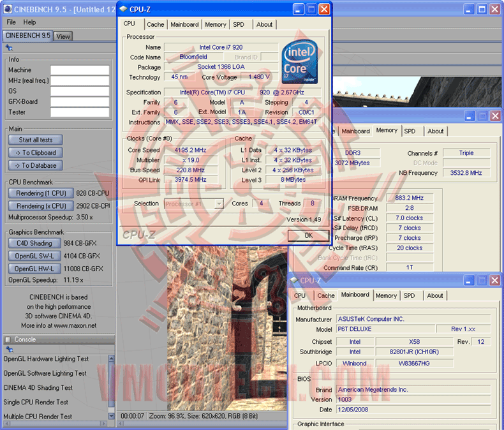Click the BIOS date 12/05/2008
This screenshot has width=504, height=430.
413,410
